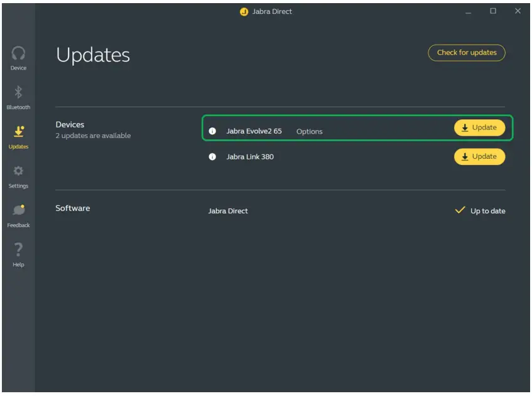This screenshot has width=532, height=396.
Task: Close the Jabra Direct window
Action: pyautogui.click(x=518, y=11)
